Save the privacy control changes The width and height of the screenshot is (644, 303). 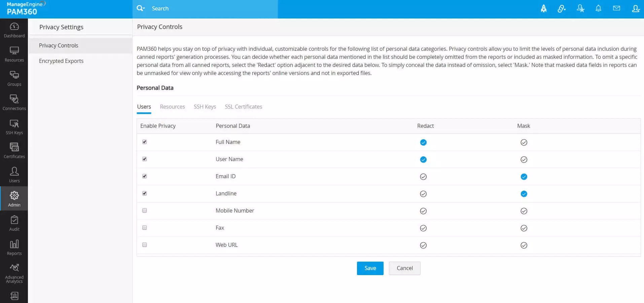370,268
